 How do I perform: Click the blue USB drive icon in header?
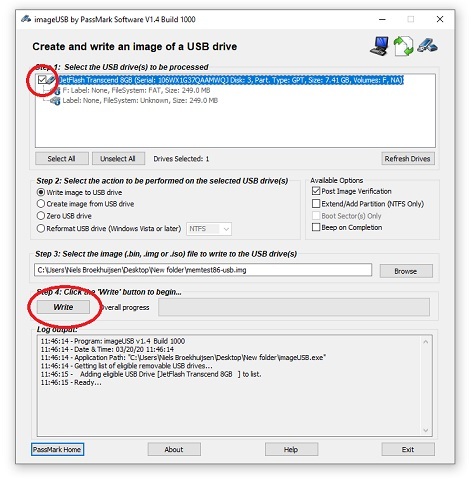pyautogui.click(x=428, y=45)
